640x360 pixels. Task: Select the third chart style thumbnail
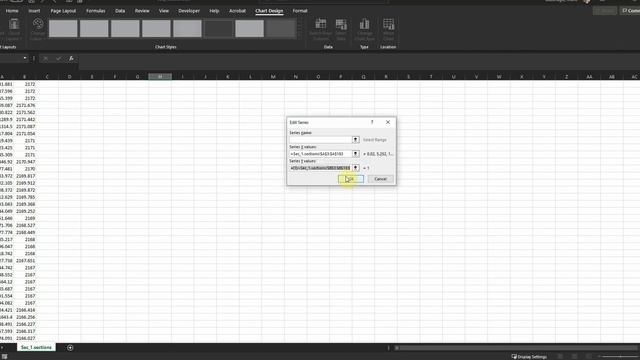pyautogui.click(x=125, y=29)
